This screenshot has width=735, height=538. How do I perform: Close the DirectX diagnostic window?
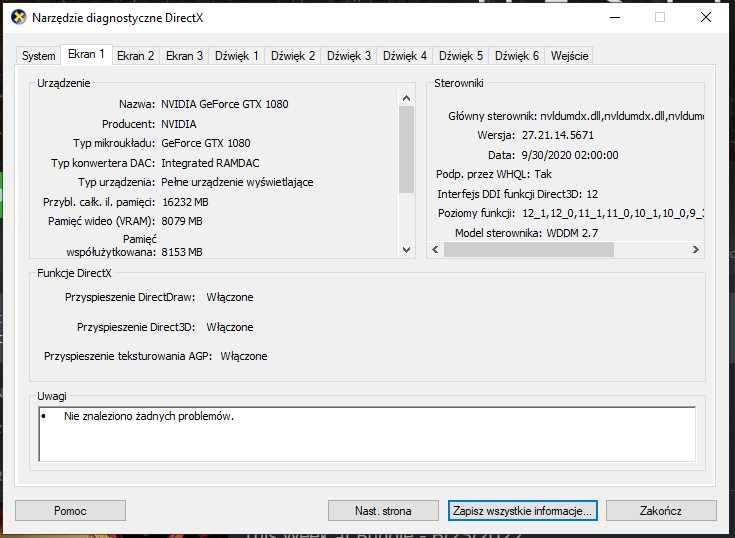tap(705, 18)
